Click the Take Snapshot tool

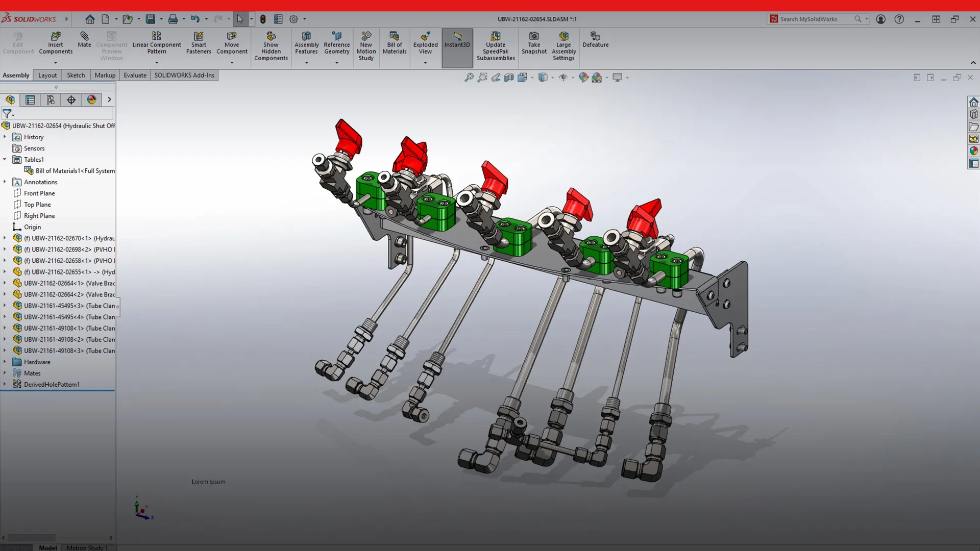pos(534,43)
